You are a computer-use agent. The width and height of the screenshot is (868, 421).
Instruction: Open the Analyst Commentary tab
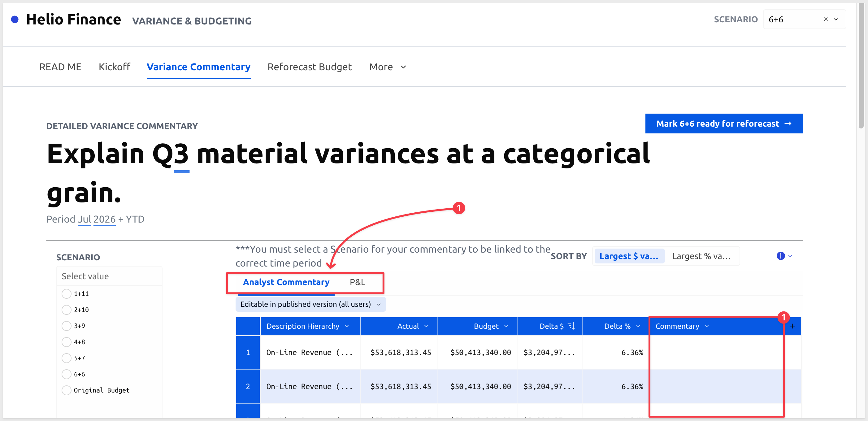coord(286,282)
